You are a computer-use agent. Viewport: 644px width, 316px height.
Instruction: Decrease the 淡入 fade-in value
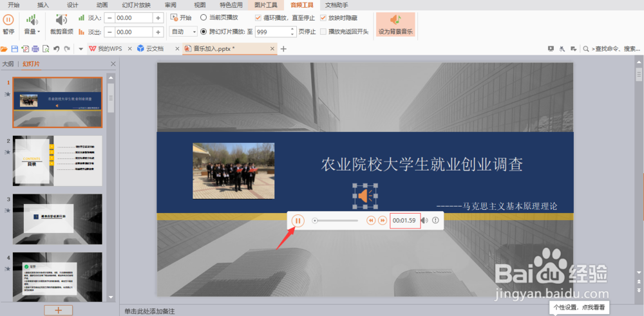[x=109, y=18]
